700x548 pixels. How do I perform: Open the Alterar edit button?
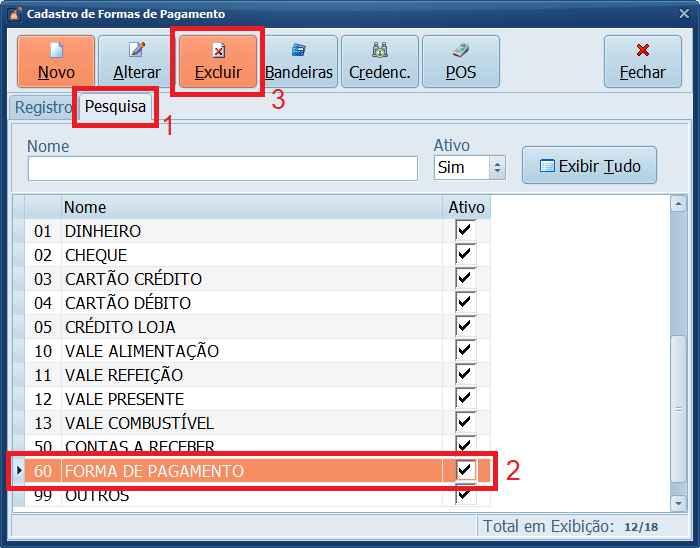[x=137, y=61]
